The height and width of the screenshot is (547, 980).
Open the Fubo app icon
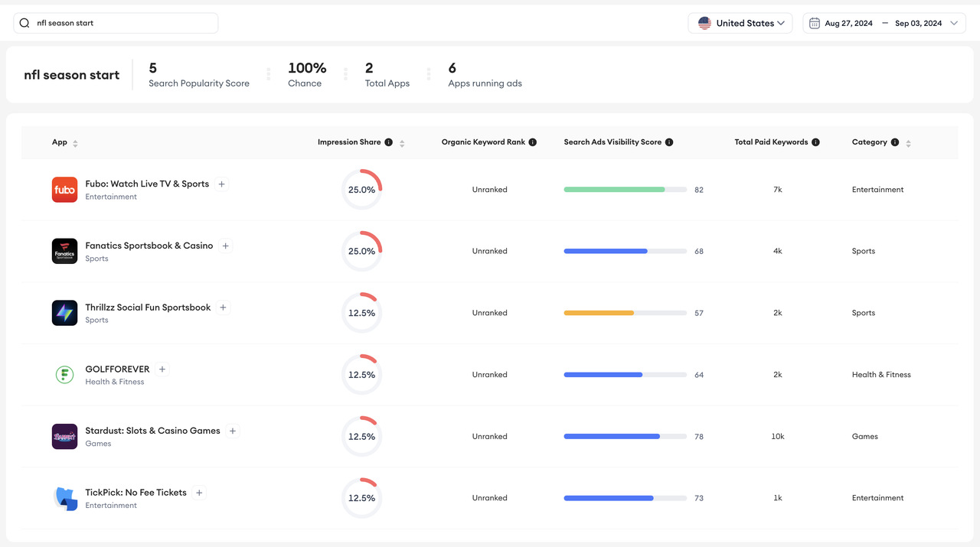click(64, 190)
